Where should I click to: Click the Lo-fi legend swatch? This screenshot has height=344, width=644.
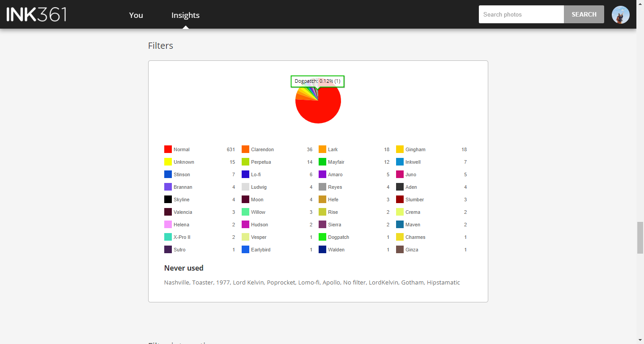pos(245,174)
